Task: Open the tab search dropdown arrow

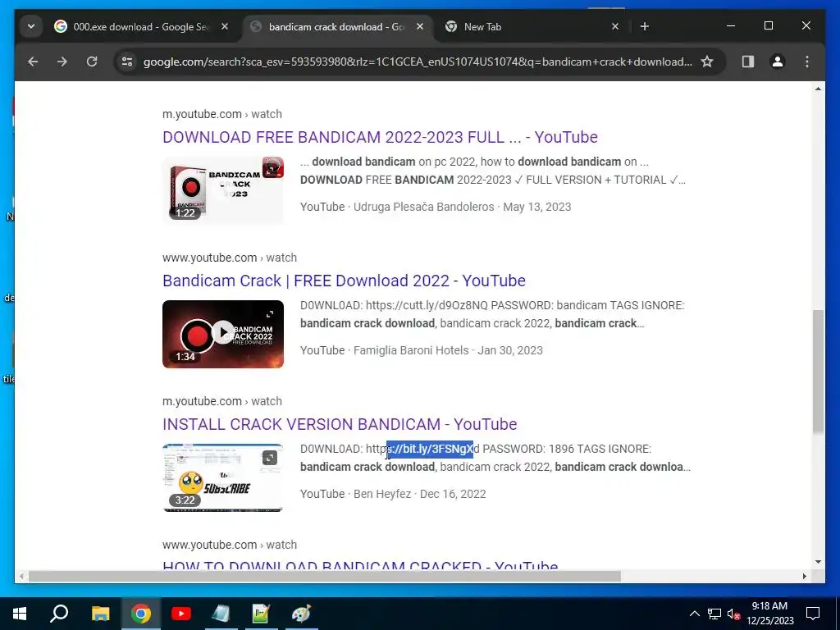Action: [x=31, y=26]
